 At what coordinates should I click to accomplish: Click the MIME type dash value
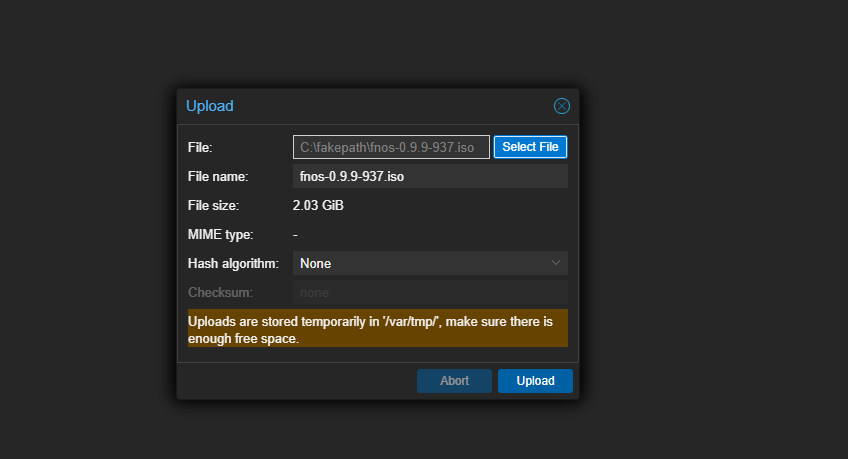[x=295, y=235]
